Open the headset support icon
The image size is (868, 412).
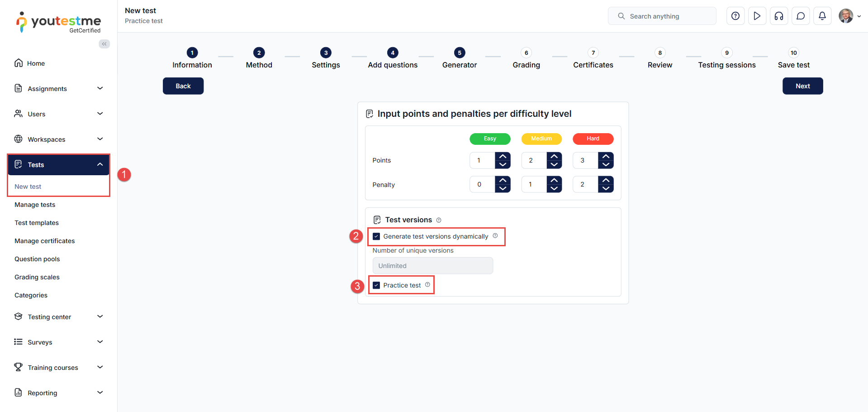(779, 16)
